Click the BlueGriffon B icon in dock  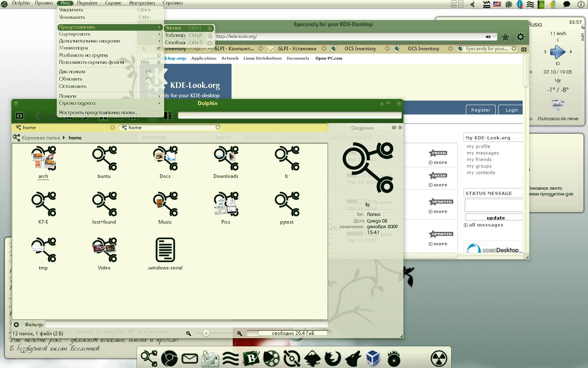click(251, 359)
